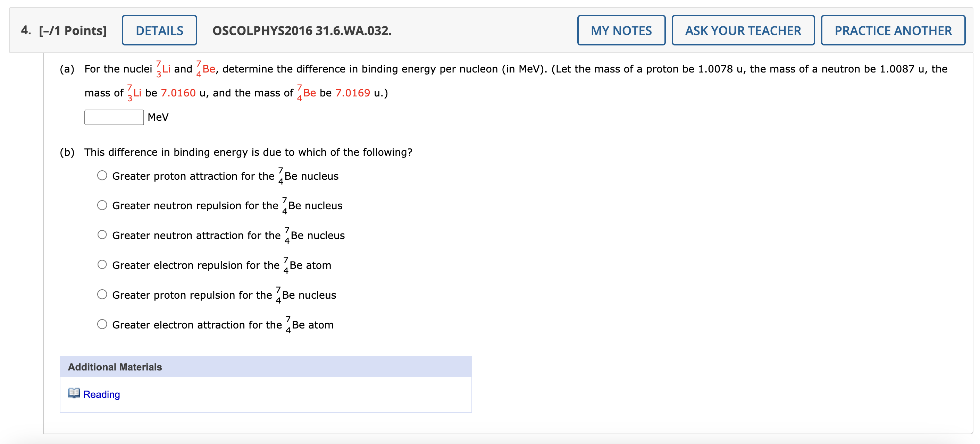The image size is (980, 444).
Task: Select 'Greater electron attraction' radio button
Action: [102, 324]
